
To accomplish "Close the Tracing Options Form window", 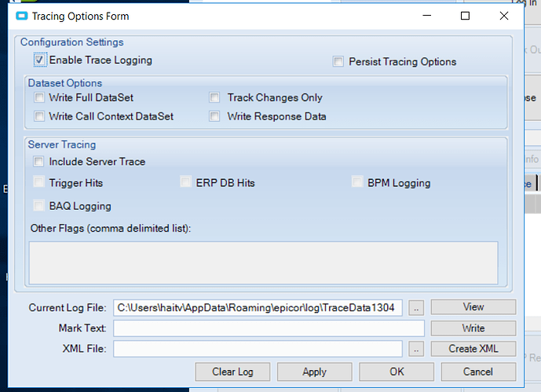I will pos(504,16).
